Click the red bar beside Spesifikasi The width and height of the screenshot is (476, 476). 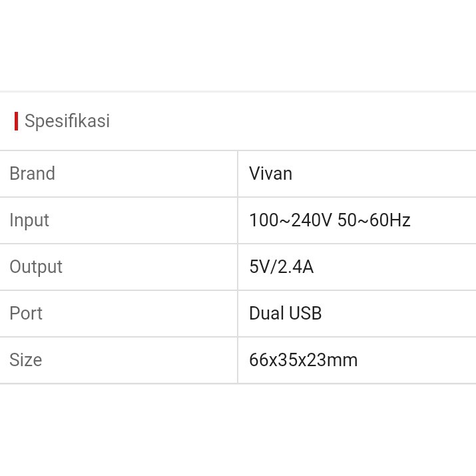(16, 121)
